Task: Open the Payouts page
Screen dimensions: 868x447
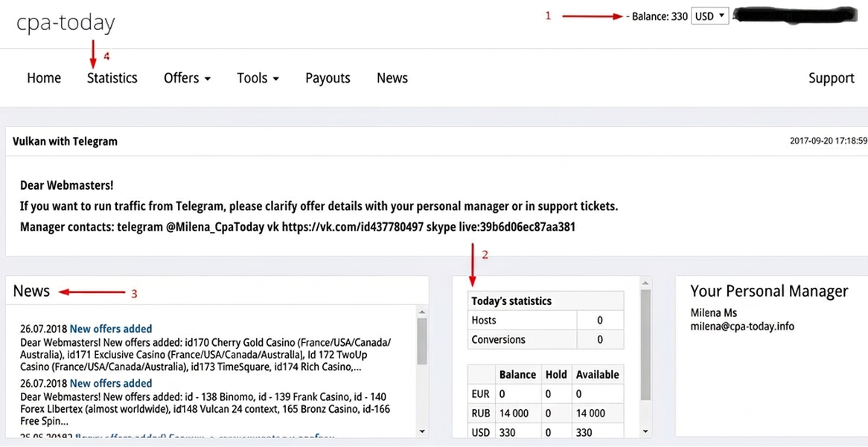Action: point(328,78)
